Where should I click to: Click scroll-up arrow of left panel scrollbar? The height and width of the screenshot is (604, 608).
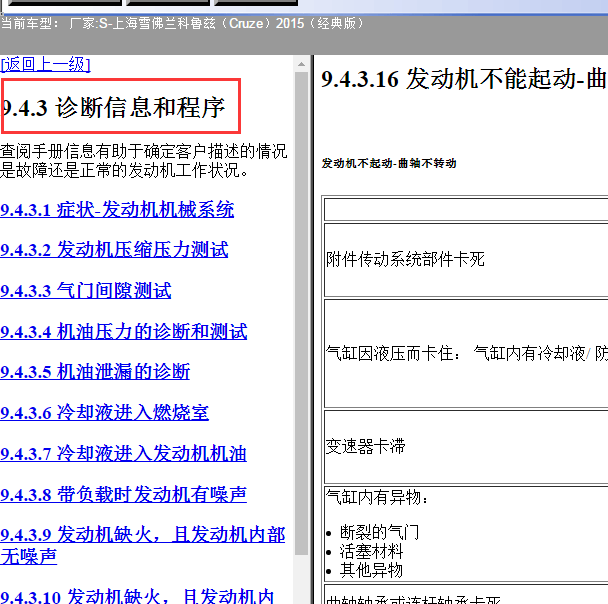click(x=301, y=64)
